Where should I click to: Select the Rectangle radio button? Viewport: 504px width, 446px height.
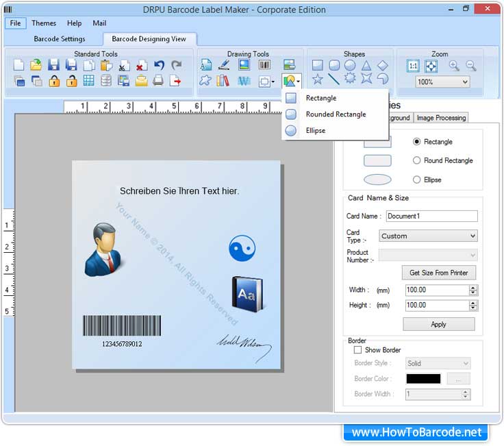pos(416,142)
